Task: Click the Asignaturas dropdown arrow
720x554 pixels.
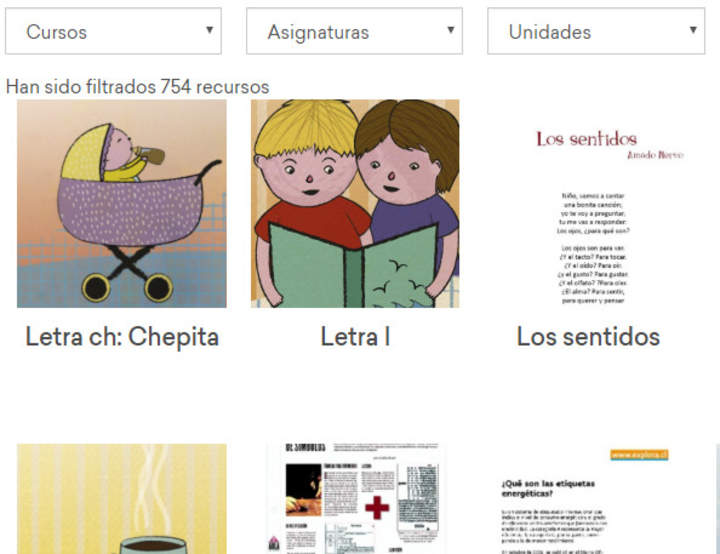Action: click(x=451, y=30)
